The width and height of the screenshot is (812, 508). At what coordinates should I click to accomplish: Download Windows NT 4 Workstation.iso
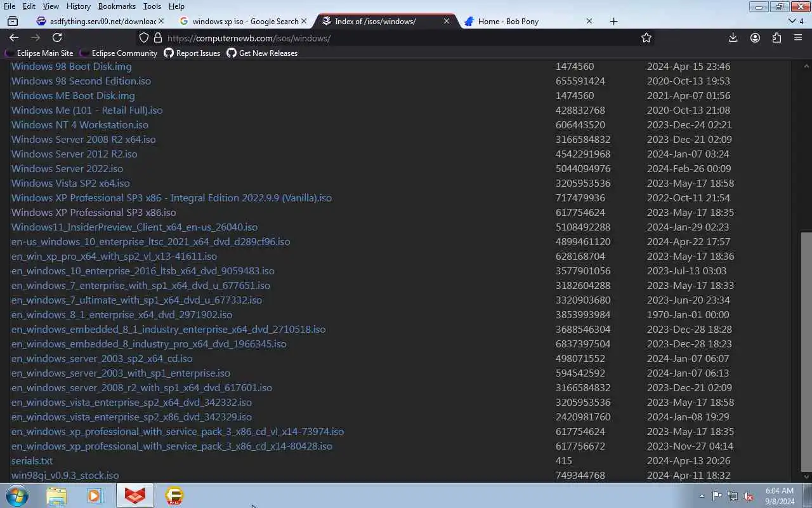point(80,124)
